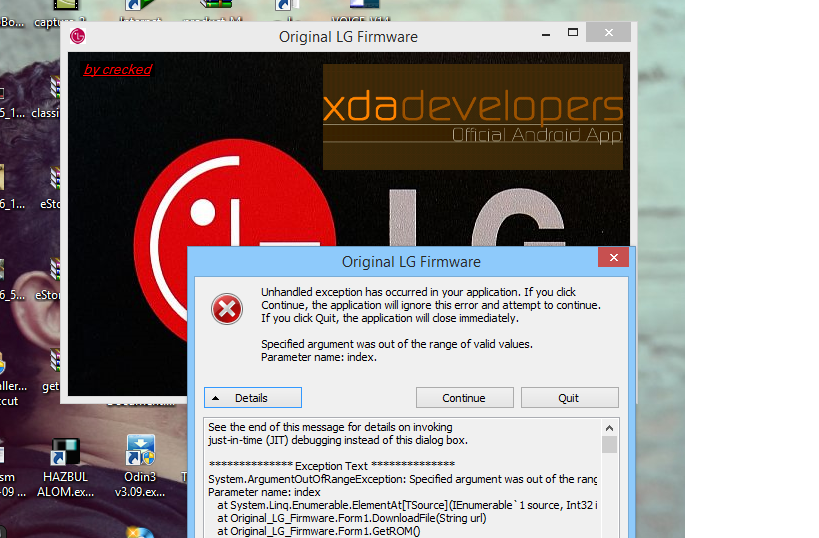The width and height of the screenshot is (819, 538).
Task: Click the red error icon in the dialog
Action: [227, 309]
